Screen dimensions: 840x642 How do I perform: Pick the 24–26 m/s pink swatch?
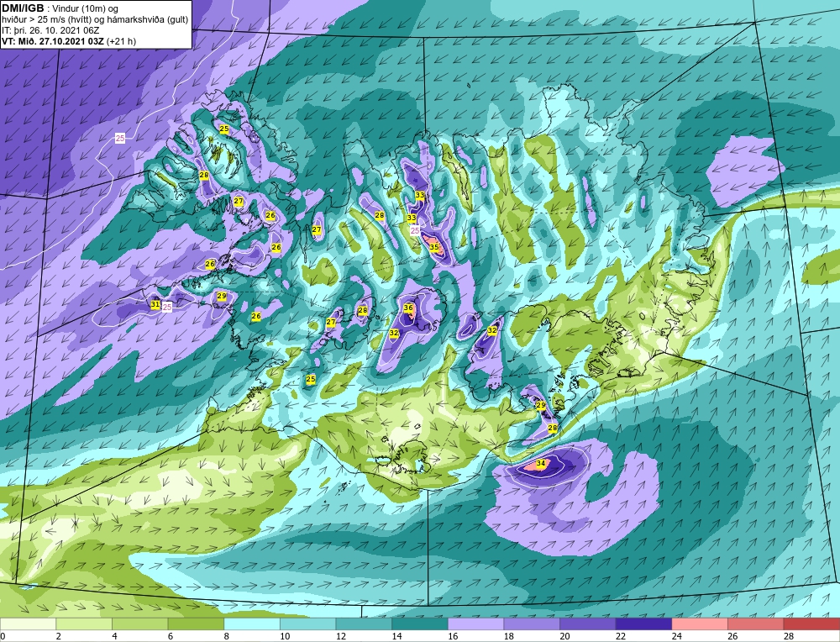pyautogui.click(x=700, y=624)
